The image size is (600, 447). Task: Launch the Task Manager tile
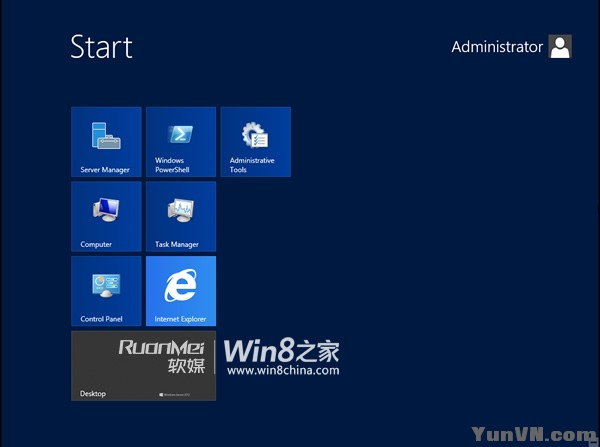pos(181,216)
